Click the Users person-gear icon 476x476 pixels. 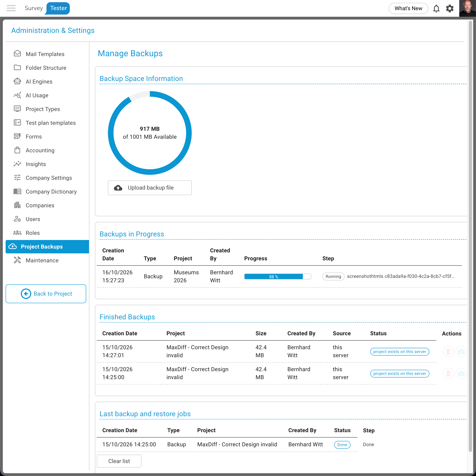17,219
